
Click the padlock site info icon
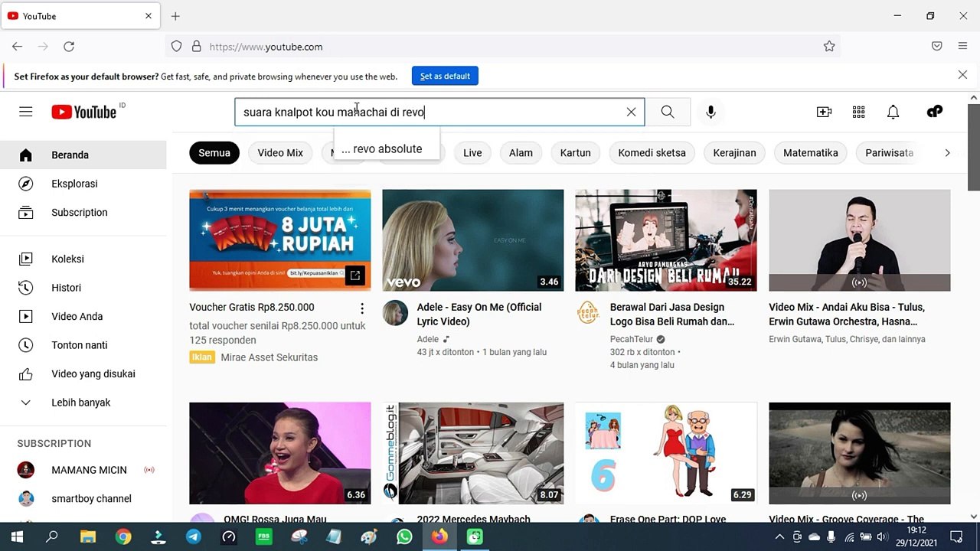click(196, 47)
